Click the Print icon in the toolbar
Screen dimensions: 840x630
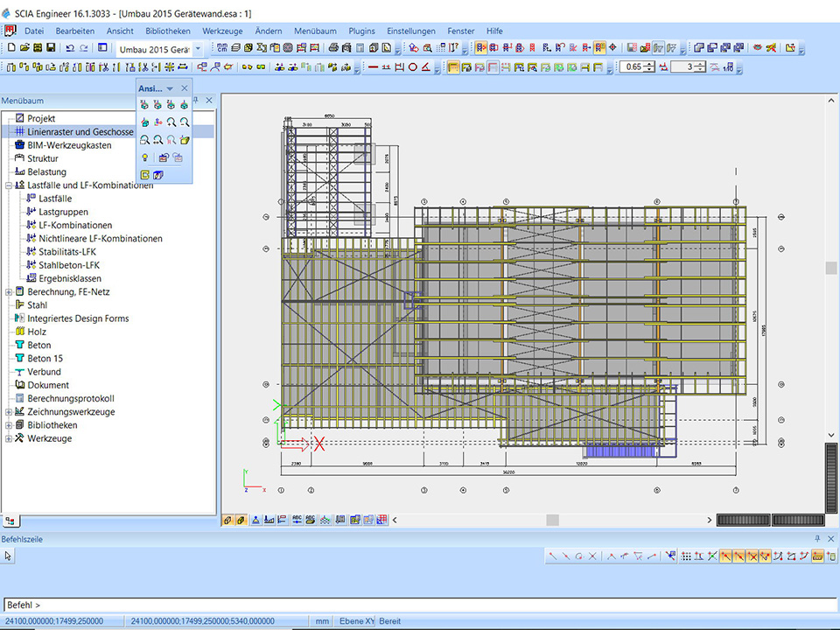click(333, 48)
